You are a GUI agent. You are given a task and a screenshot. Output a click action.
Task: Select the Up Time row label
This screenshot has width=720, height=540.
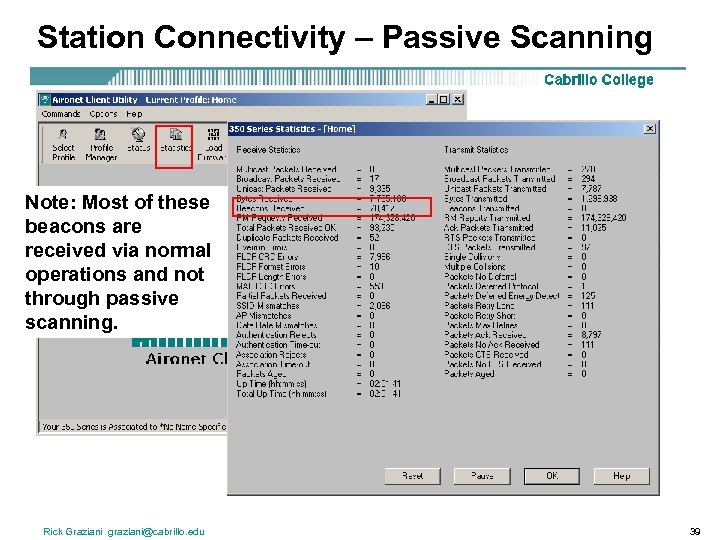pyautogui.click(x=271, y=384)
